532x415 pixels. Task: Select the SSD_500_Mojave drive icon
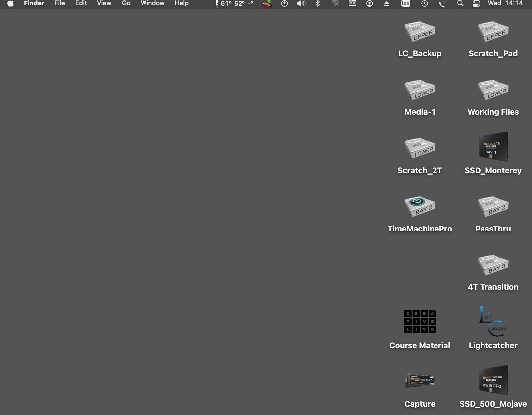click(494, 380)
